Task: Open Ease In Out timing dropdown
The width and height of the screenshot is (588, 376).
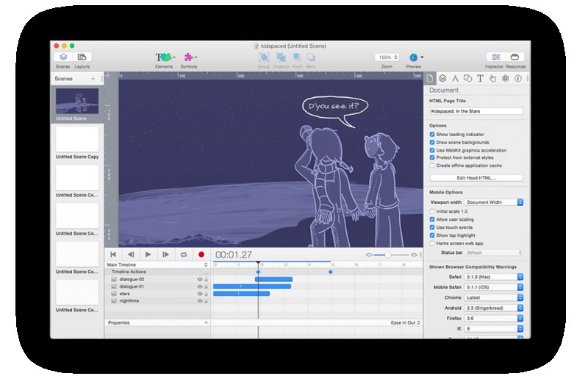Action: coord(406,323)
